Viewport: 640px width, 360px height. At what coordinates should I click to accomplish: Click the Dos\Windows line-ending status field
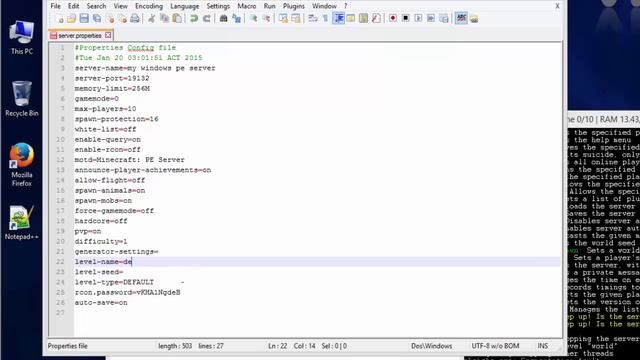(431, 346)
